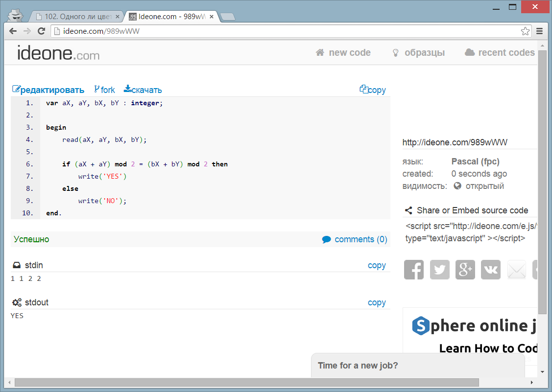Click the 'Успешно' status text

point(31,239)
